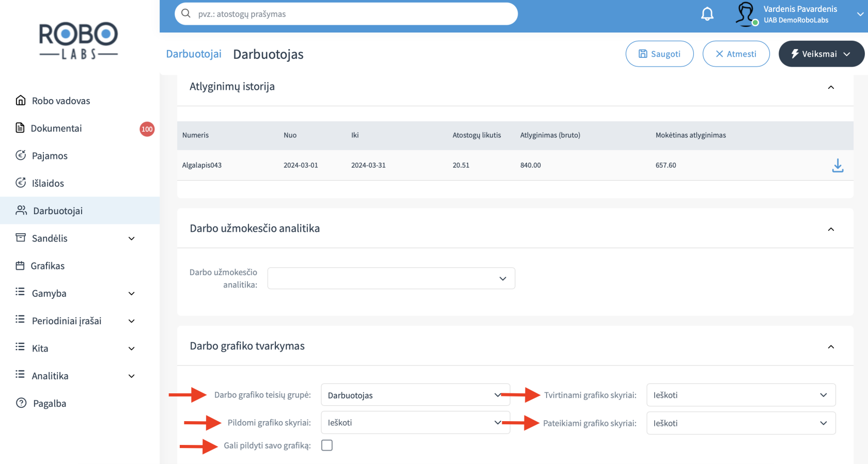Click the 2024-03-31 date cell

pyautogui.click(x=368, y=165)
